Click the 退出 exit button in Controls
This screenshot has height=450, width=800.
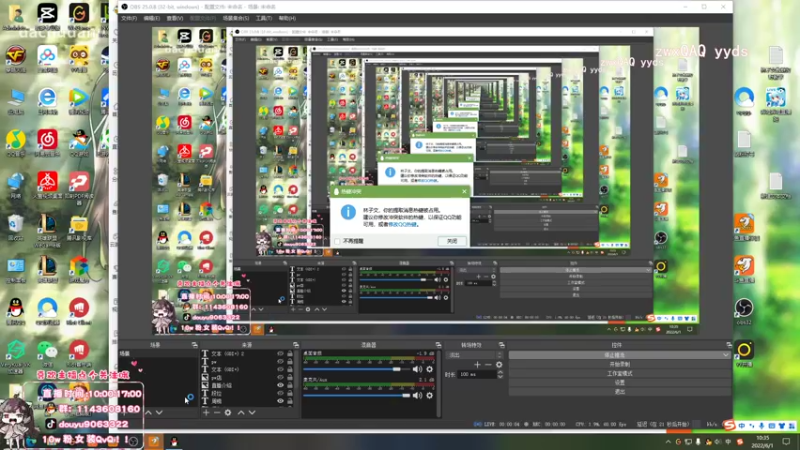(x=620, y=392)
